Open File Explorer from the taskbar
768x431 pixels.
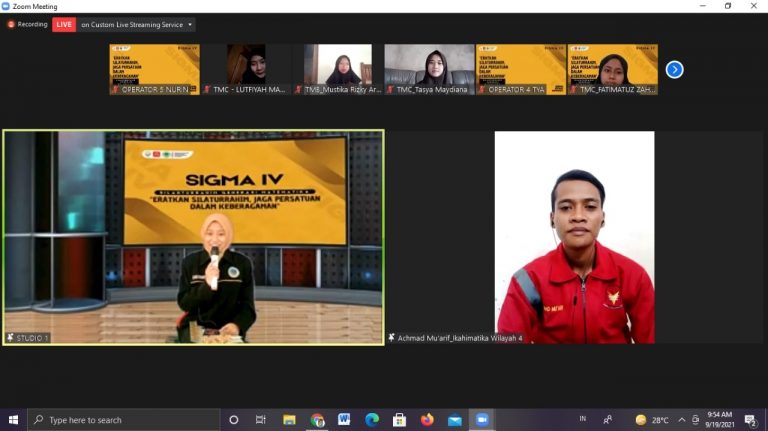tap(289, 420)
